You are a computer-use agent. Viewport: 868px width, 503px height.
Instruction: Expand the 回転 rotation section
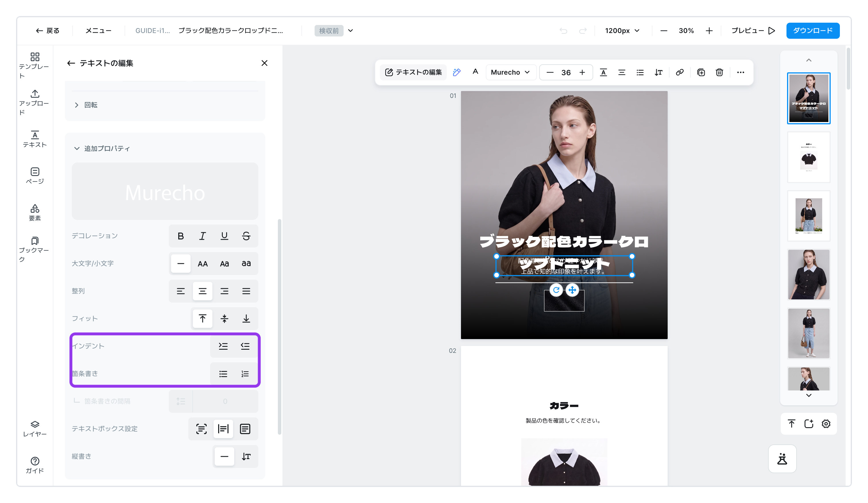tap(86, 105)
